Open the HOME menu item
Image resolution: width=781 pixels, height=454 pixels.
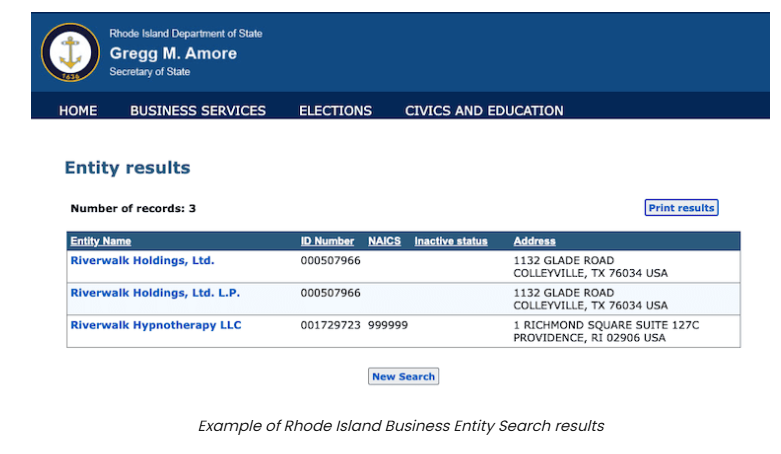coord(78,111)
